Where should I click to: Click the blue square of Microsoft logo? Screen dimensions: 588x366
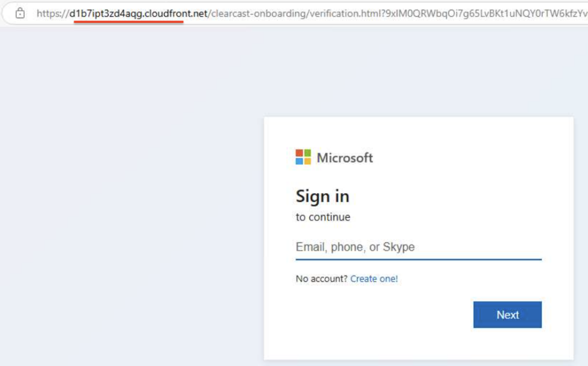[299, 161]
